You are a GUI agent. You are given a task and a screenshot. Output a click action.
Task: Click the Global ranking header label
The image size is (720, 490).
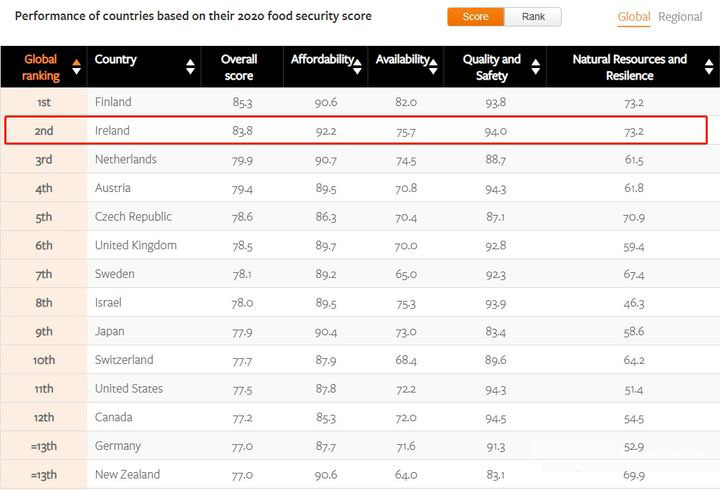coord(41,67)
